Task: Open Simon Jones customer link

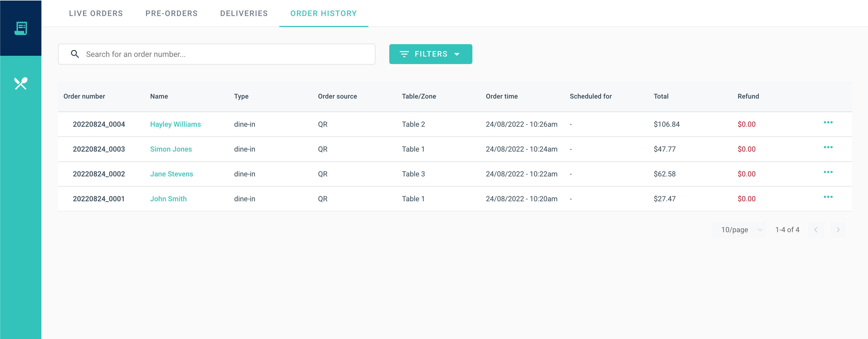Action: (x=171, y=149)
